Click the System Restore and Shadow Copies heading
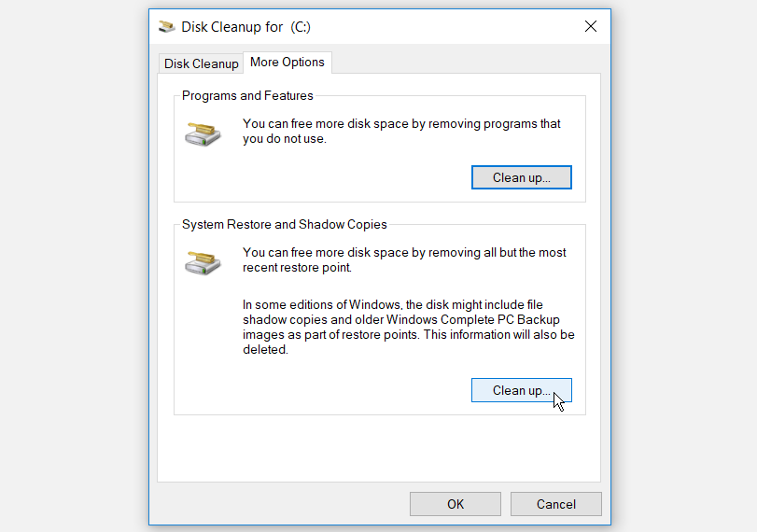Screen dimensions: 757x532 coord(284,224)
